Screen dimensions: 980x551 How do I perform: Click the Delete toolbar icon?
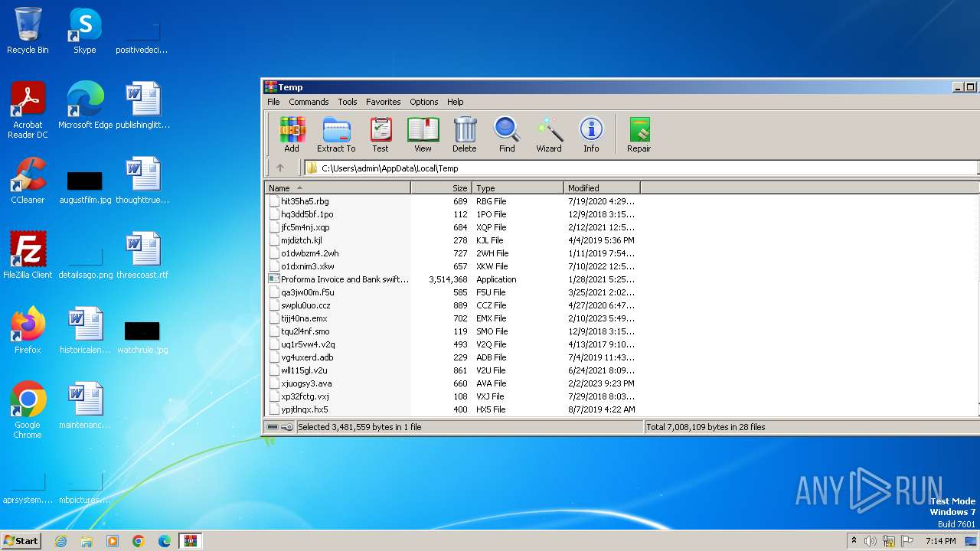pos(464,135)
